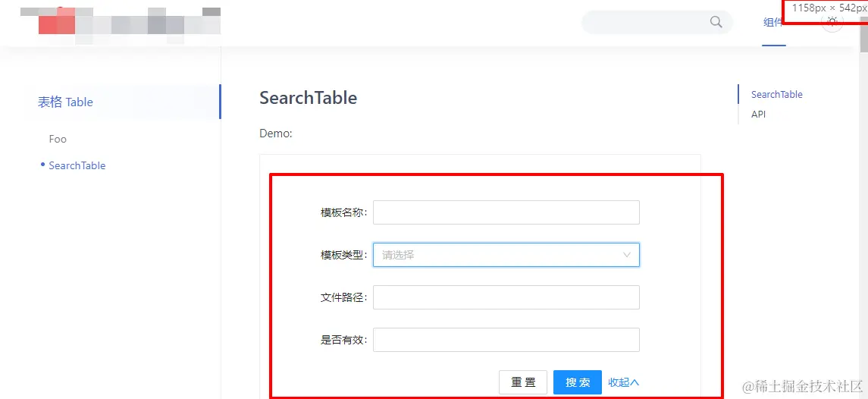Click the 是否有效 input field

point(506,340)
